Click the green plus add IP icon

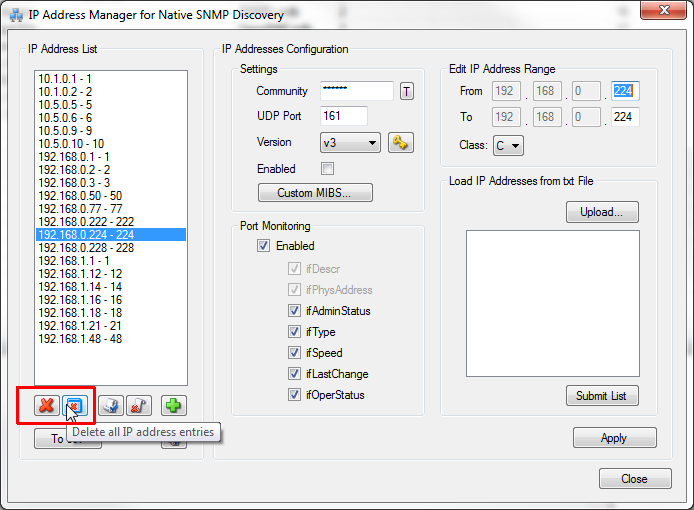pos(174,406)
